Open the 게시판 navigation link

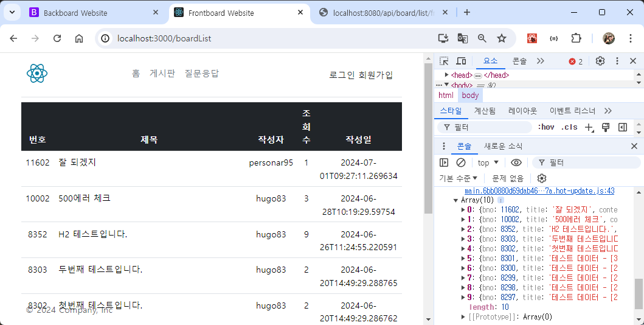click(x=162, y=73)
